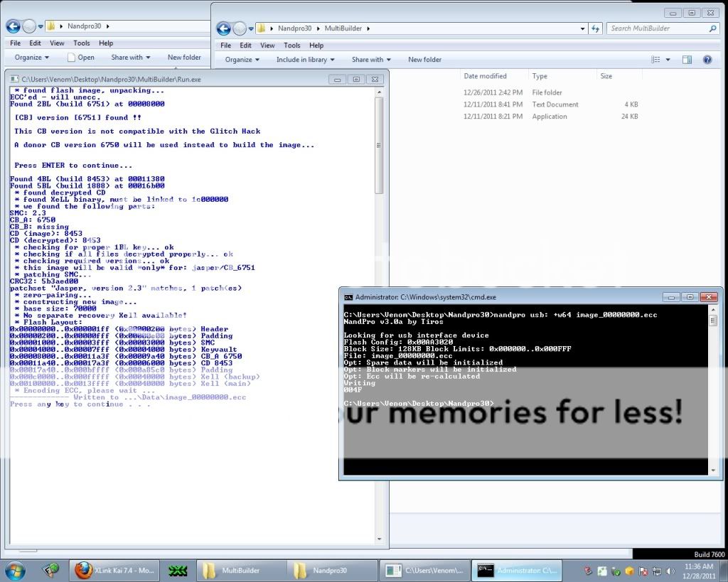Image resolution: width=728 pixels, height=582 pixels.
Task: Sort files by Date modified column
Action: tap(485, 76)
